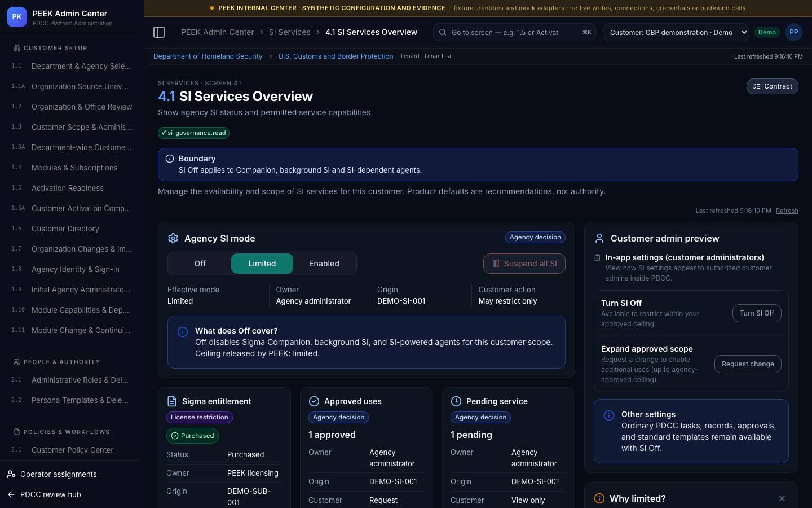
Task: Switch Agency SI mode to Enabled
Action: [x=324, y=264]
